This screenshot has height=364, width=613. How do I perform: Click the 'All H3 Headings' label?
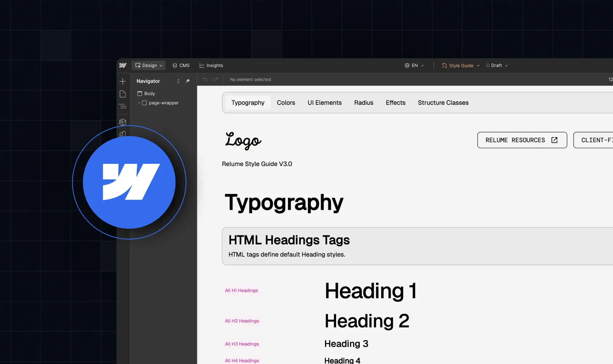pos(242,344)
